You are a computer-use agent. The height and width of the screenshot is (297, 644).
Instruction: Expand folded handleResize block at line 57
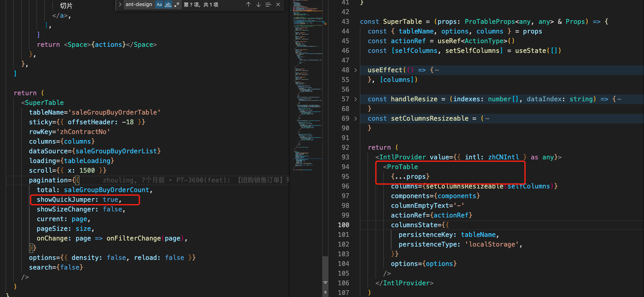pyautogui.click(x=355, y=99)
